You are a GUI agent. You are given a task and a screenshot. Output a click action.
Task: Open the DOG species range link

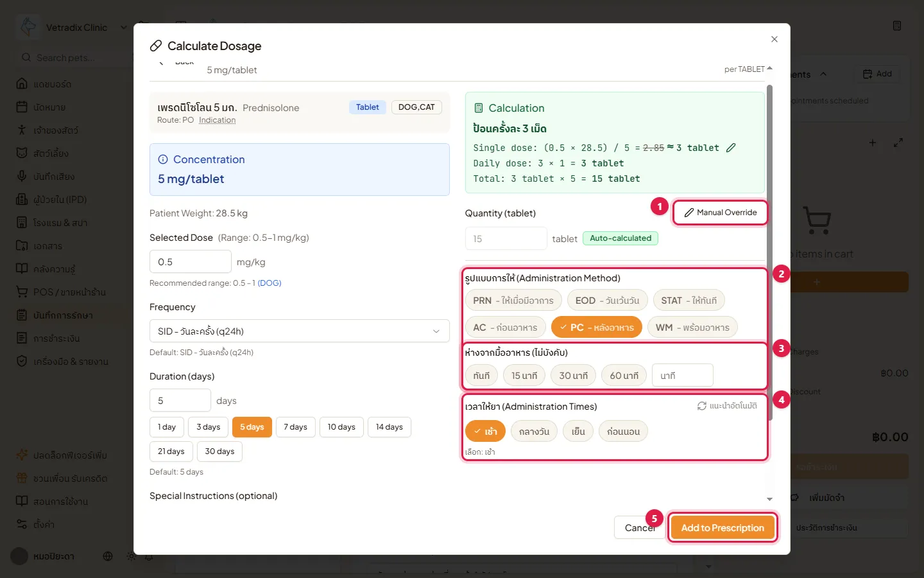pos(269,283)
